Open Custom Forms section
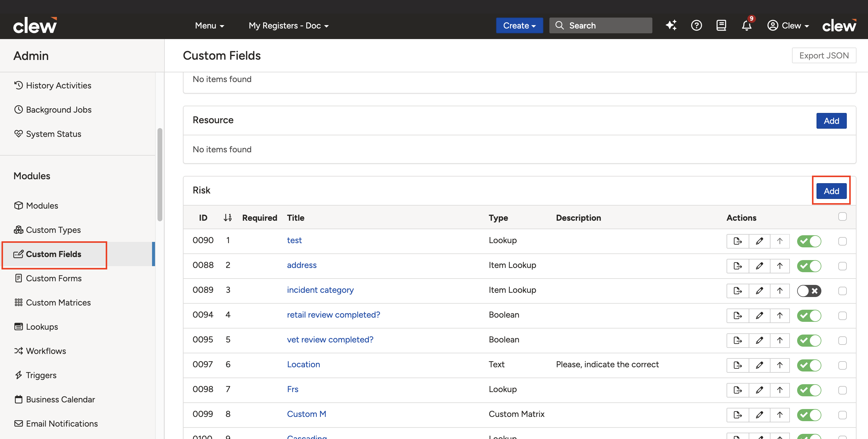Image resolution: width=868 pixels, height=439 pixels. point(48,278)
